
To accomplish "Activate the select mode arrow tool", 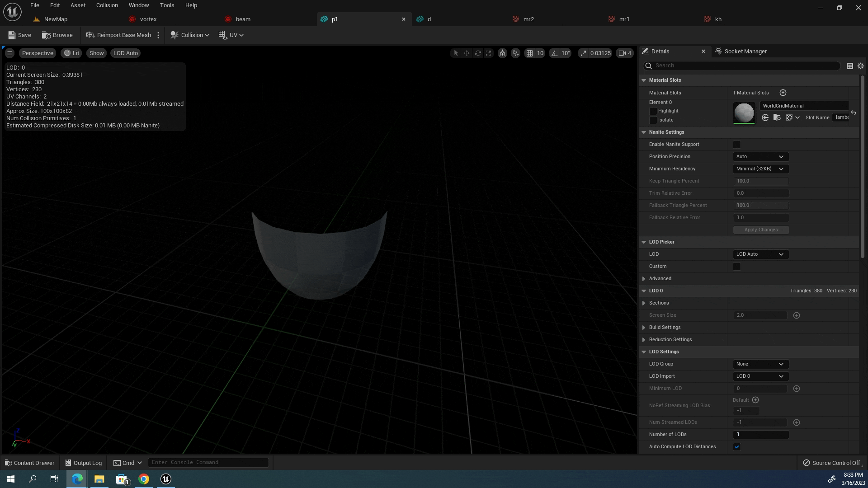I will pyautogui.click(x=456, y=53).
